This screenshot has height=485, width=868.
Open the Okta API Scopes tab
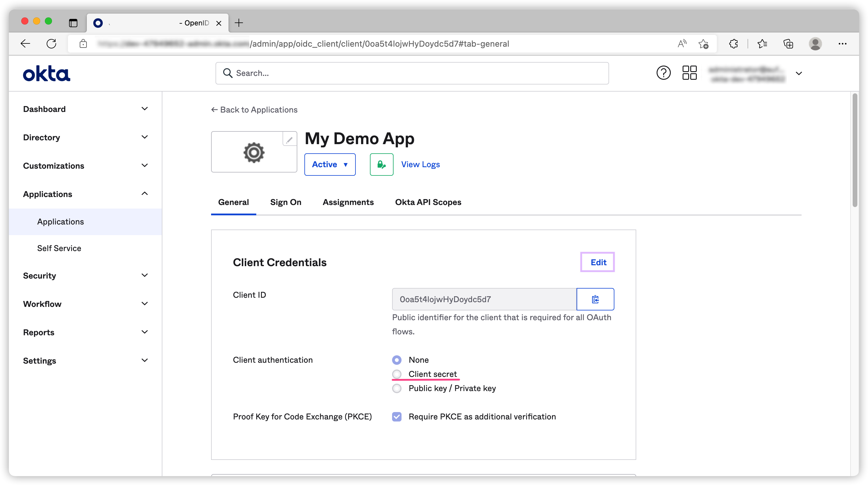[x=428, y=202]
